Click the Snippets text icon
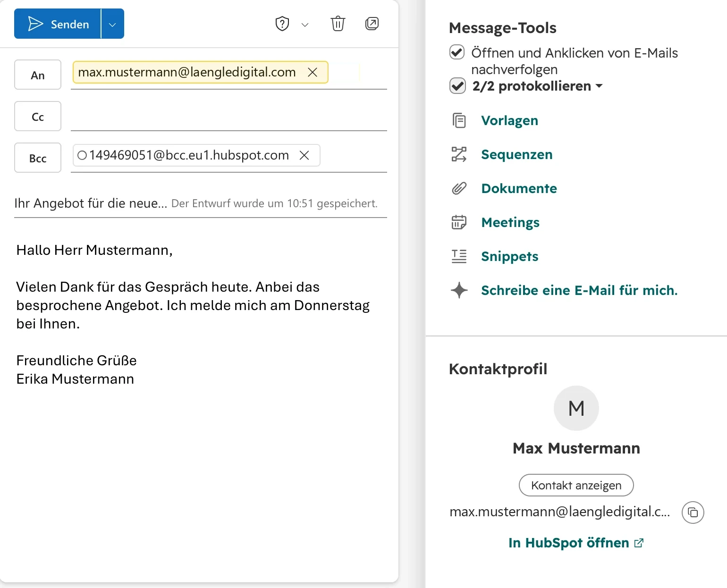 pos(459,256)
